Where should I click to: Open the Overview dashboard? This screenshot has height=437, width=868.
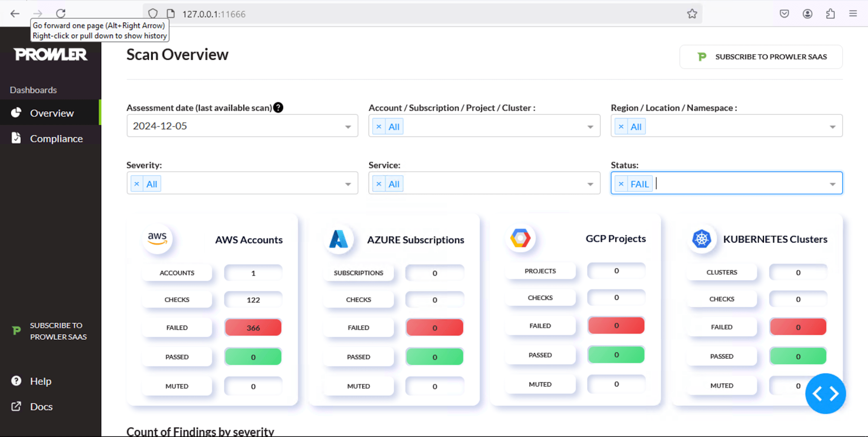[50, 113]
